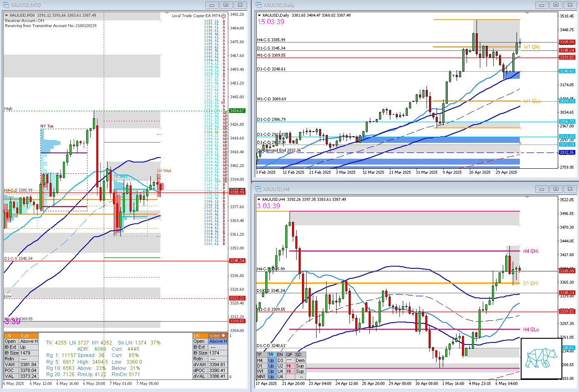Click the NY Tue session label

click(x=47, y=126)
